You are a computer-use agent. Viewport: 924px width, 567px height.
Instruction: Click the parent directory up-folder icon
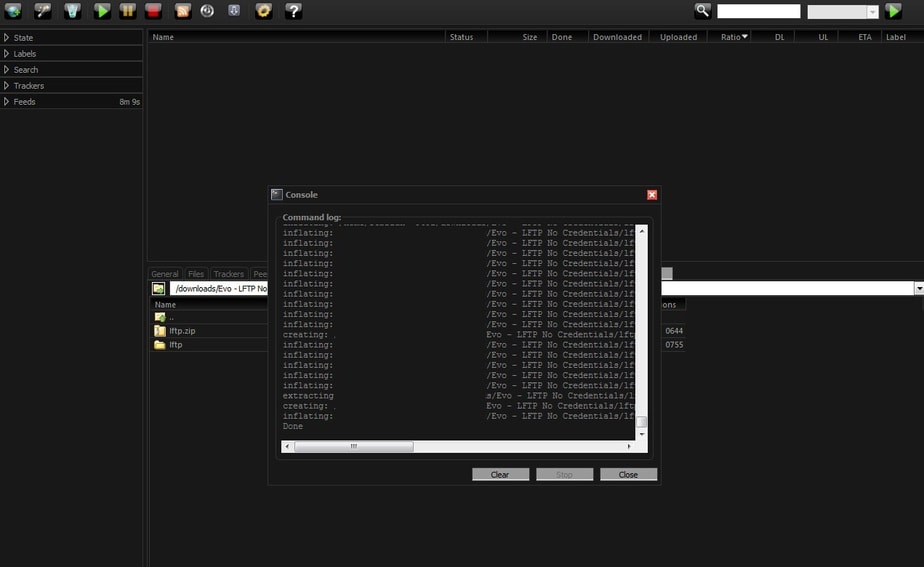160,317
